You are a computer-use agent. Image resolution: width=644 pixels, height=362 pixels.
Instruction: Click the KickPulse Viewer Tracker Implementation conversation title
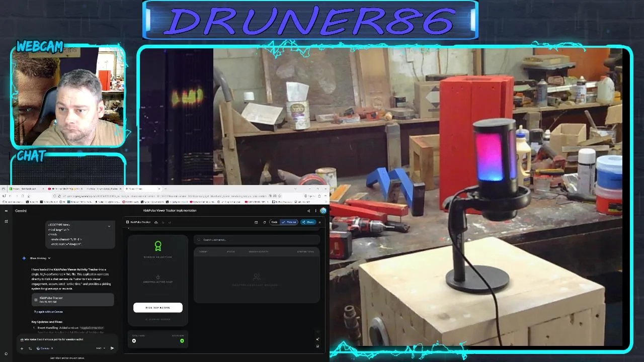[x=170, y=211]
